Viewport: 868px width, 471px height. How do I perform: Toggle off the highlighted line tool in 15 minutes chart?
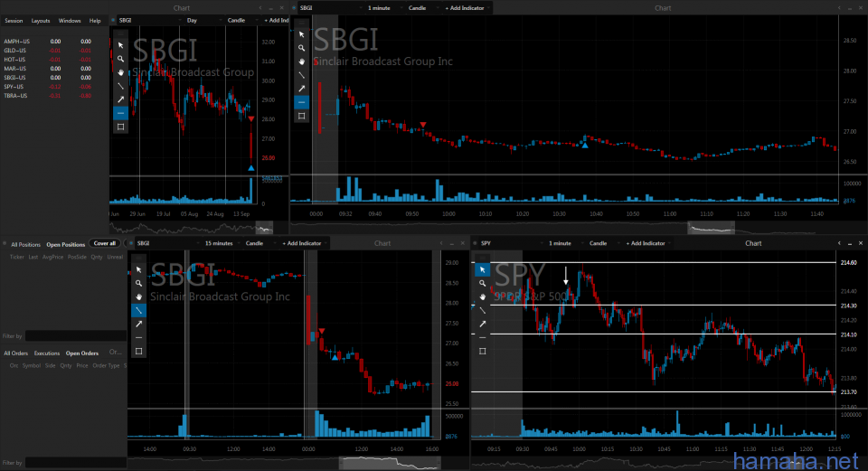tap(139, 310)
